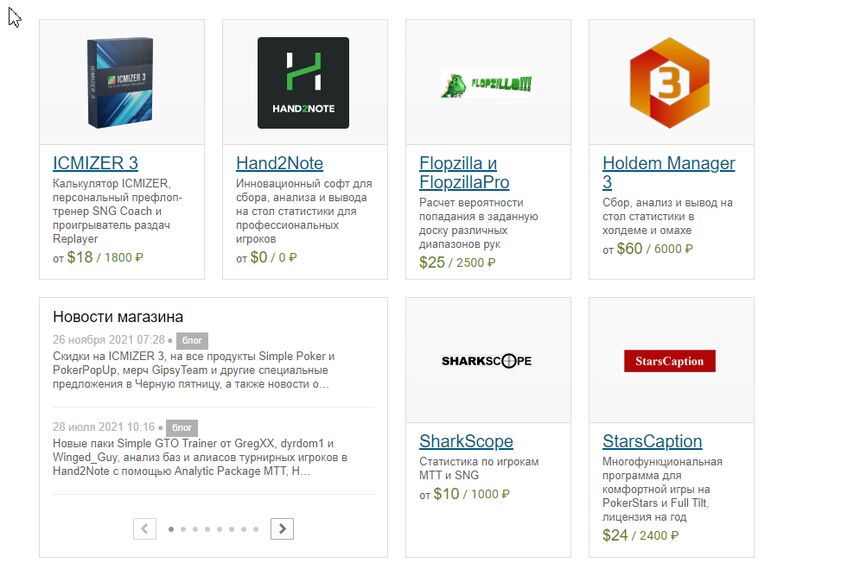Click the Flopzilla green logo
The image size is (854, 563).
(x=487, y=84)
